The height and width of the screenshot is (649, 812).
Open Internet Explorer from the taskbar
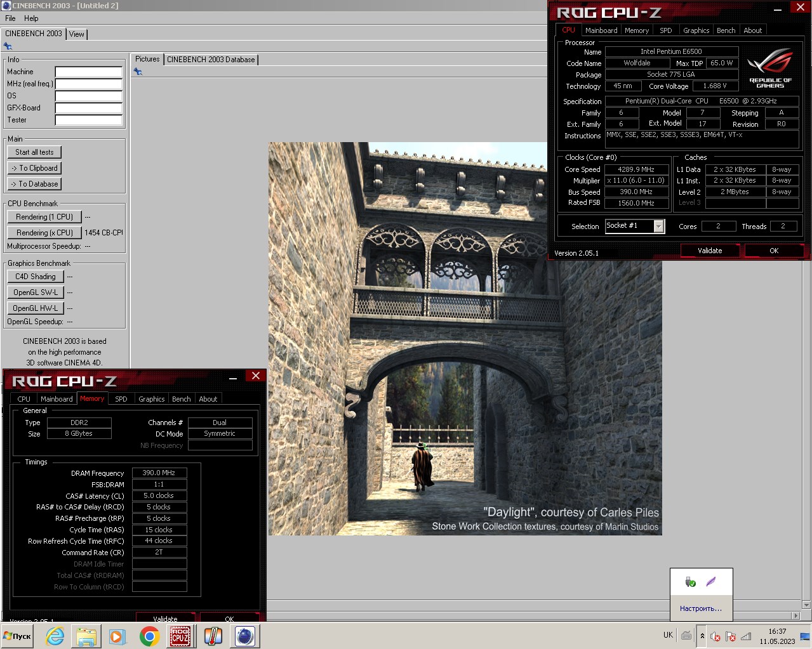pyautogui.click(x=55, y=636)
